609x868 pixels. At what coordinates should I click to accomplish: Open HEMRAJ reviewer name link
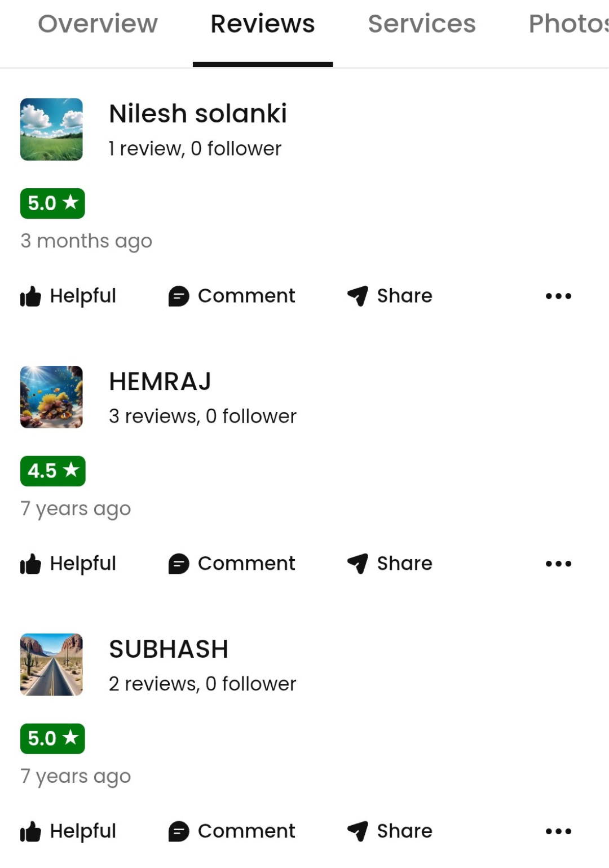160,382
